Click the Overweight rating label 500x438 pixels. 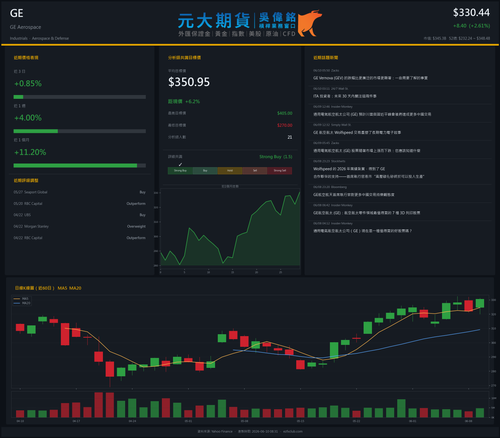[136, 226]
